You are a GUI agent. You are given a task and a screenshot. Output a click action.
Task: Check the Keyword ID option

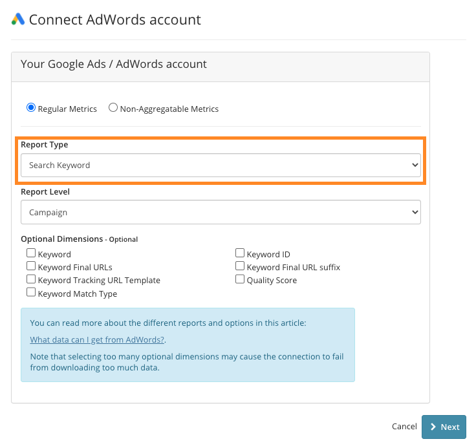point(240,253)
